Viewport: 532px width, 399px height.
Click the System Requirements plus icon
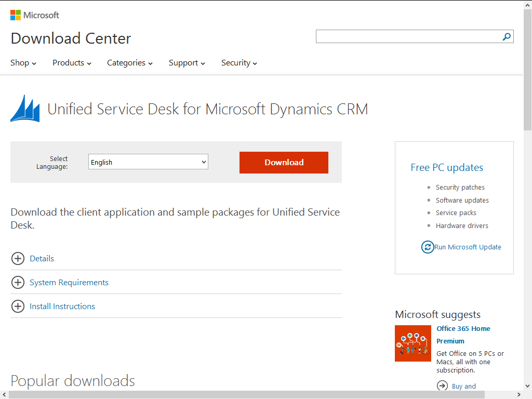(x=18, y=283)
